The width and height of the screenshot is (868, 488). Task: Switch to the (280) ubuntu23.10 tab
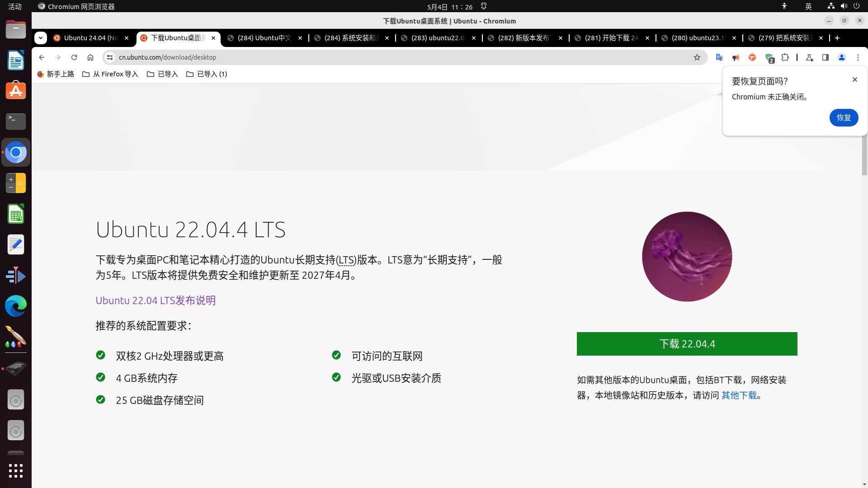click(699, 38)
